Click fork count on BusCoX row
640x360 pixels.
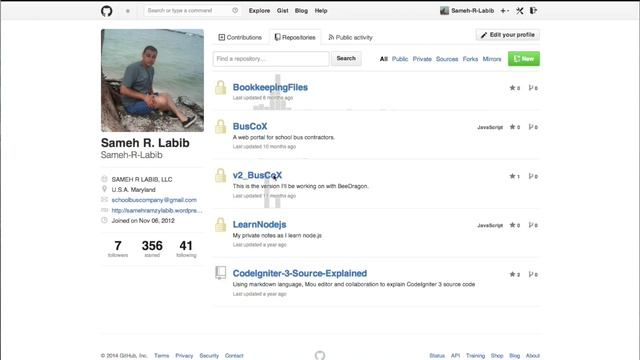click(533, 127)
